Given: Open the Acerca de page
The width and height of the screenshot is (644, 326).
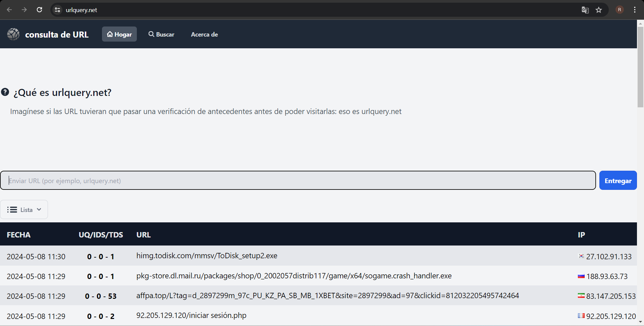Looking at the screenshot, I should click(204, 34).
